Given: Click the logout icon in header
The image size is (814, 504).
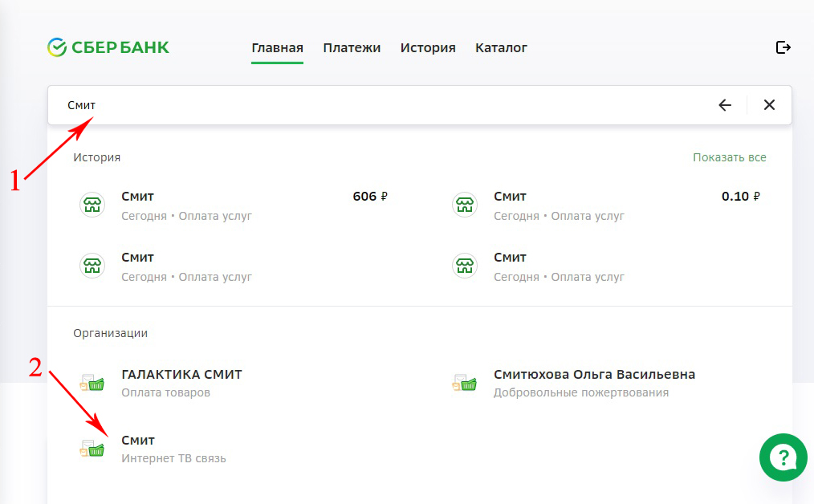Looking at the screenshot, I should (783, 47).
